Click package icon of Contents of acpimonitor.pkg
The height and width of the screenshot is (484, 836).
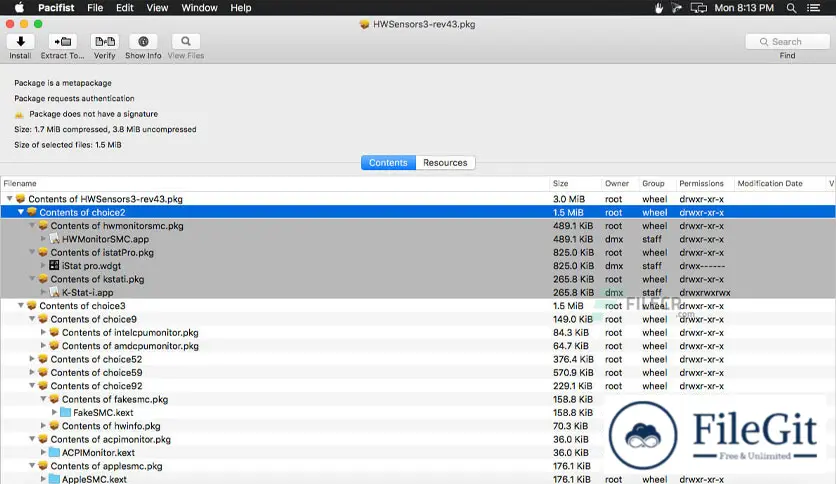43,439
